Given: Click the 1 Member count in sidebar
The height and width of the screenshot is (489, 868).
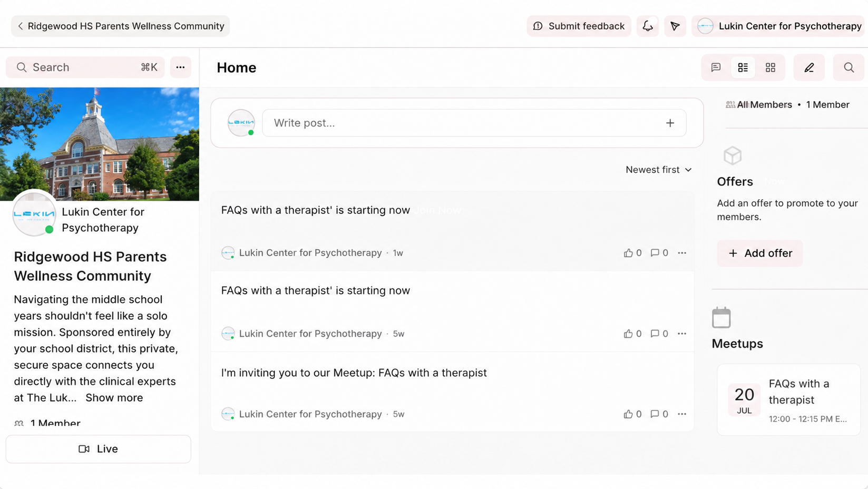Looking at the screenshot, I should point(55,423).
